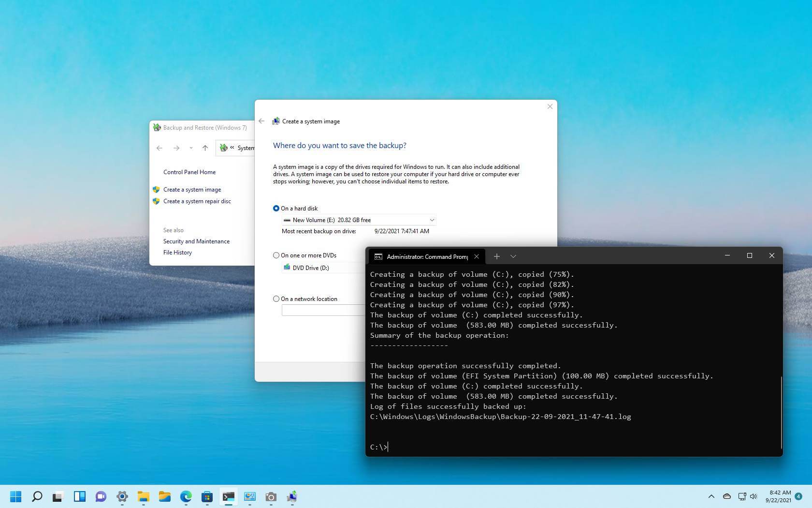Launch Microsoft Store from the taskbar
812x508 pixels.
[207, 496]
